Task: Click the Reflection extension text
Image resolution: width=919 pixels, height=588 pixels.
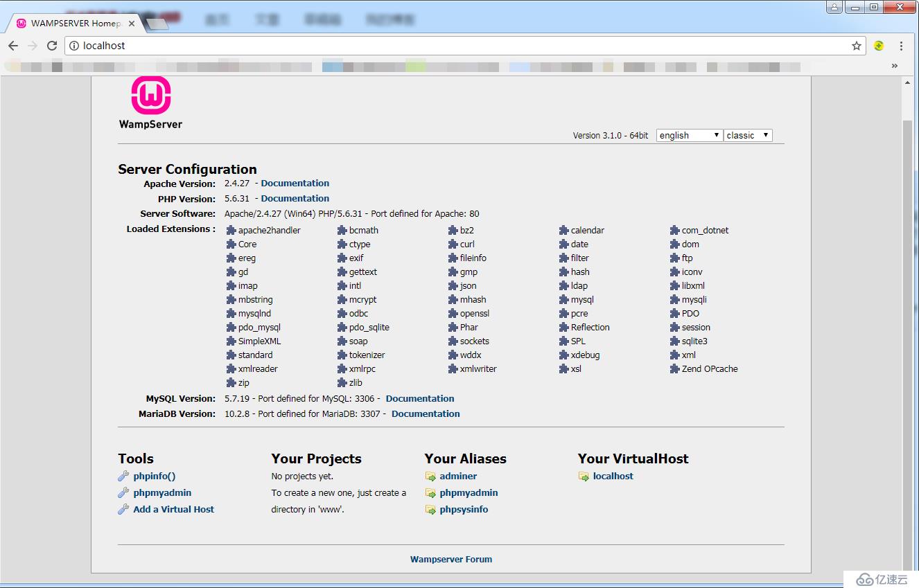Action: pos(590,328)
